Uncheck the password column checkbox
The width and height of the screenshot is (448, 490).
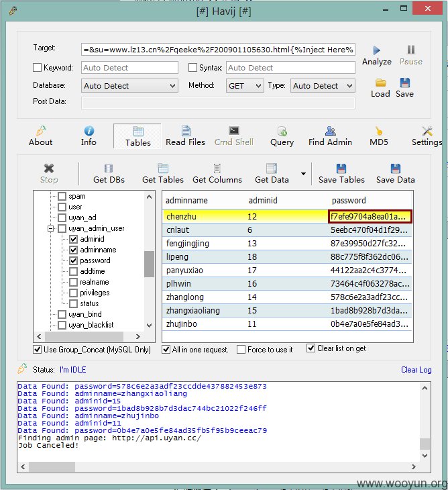click(73, 260)
